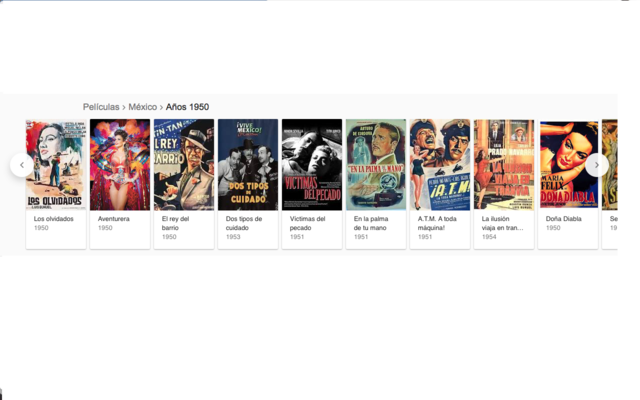The width and height of the screenshot is (640, 400).
Task: Click the Víctimas del pecado title text
Action: pos(307,223)
